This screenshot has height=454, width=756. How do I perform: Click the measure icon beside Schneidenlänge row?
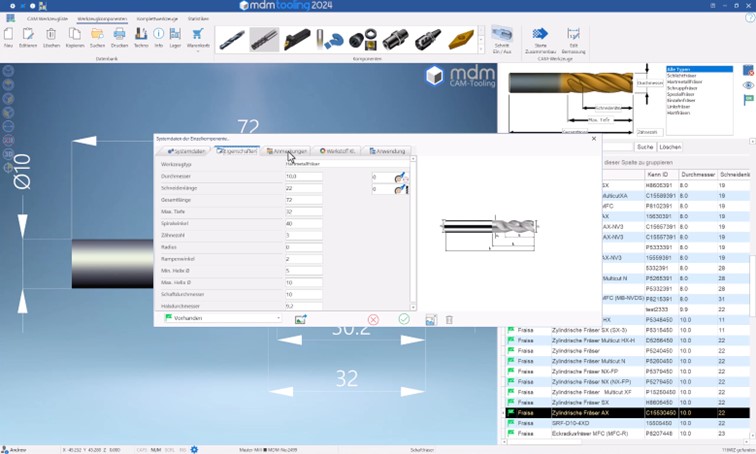tap(401, 189)
